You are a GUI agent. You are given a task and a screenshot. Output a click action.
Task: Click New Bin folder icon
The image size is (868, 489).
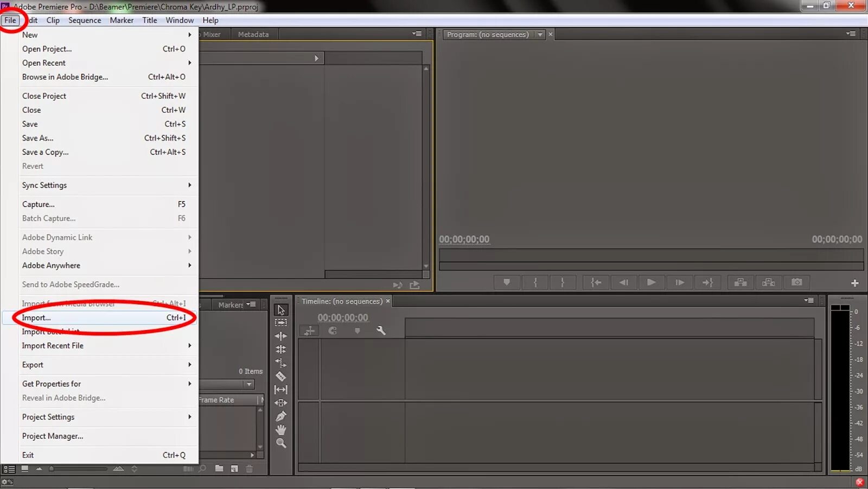pos(219,468)
